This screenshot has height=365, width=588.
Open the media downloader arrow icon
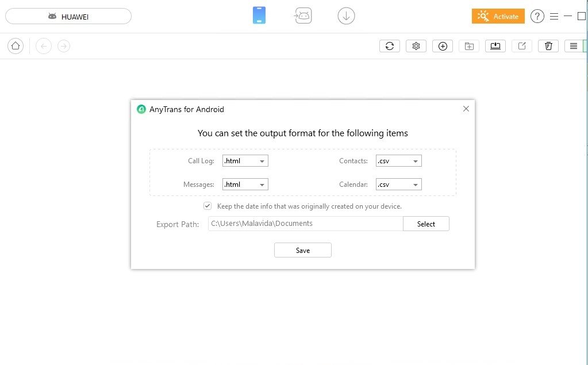[x=346, y=16]
